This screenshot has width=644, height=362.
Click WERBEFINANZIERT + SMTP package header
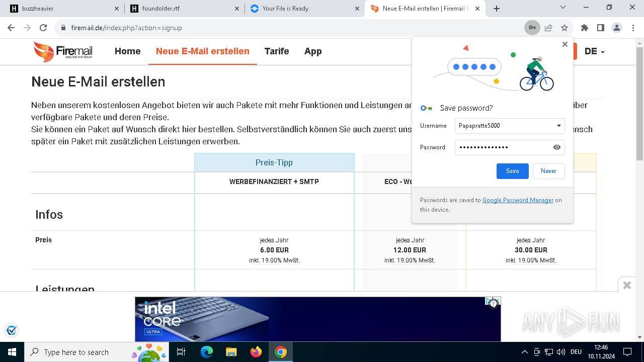click(274, 182)
